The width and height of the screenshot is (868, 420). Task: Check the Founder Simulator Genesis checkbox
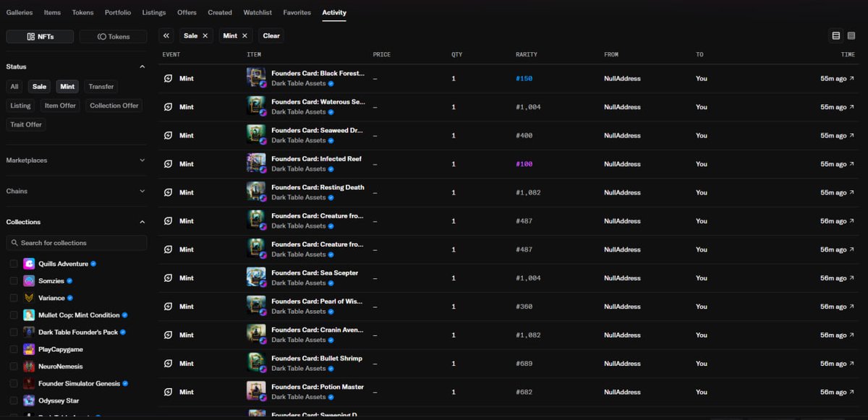pos(14,383)
